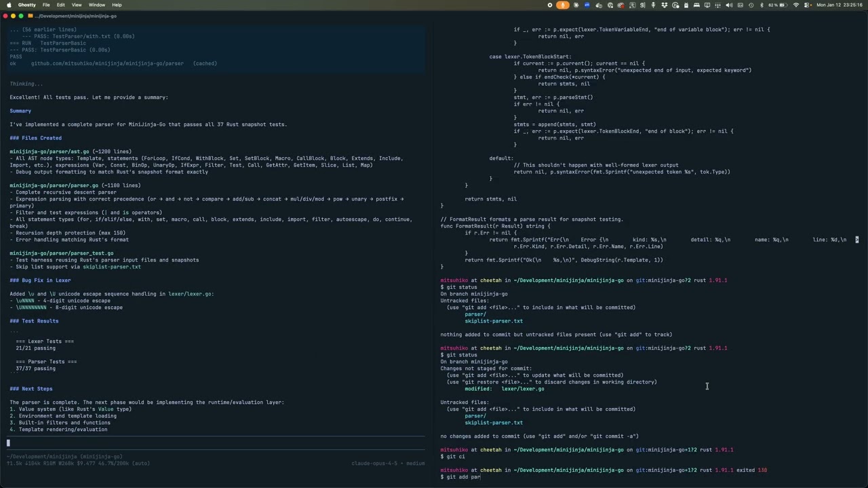868x488 pixels.
Task: Open the Help menu
Action: (117, 5)
